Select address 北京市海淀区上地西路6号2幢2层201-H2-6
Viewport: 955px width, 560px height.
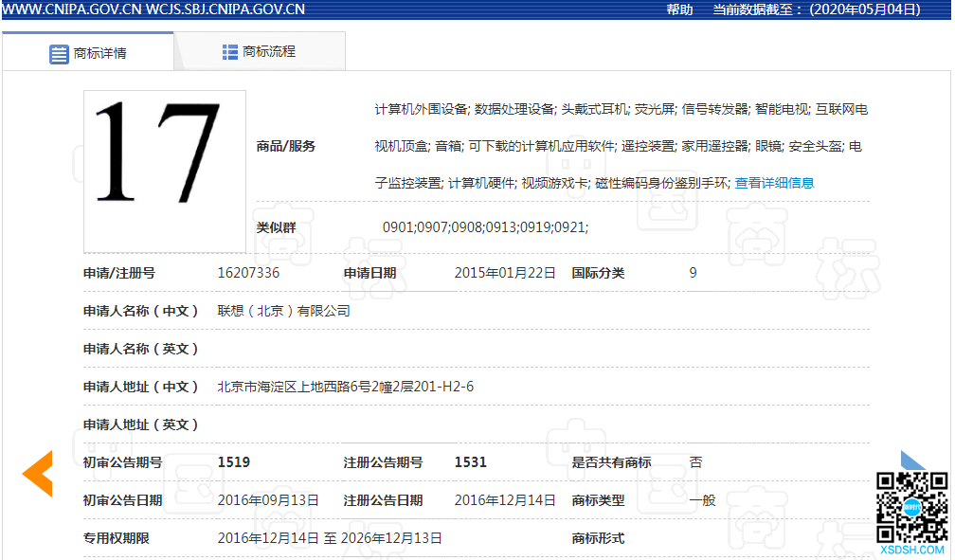pyautogui.click(x=345, y=387)
